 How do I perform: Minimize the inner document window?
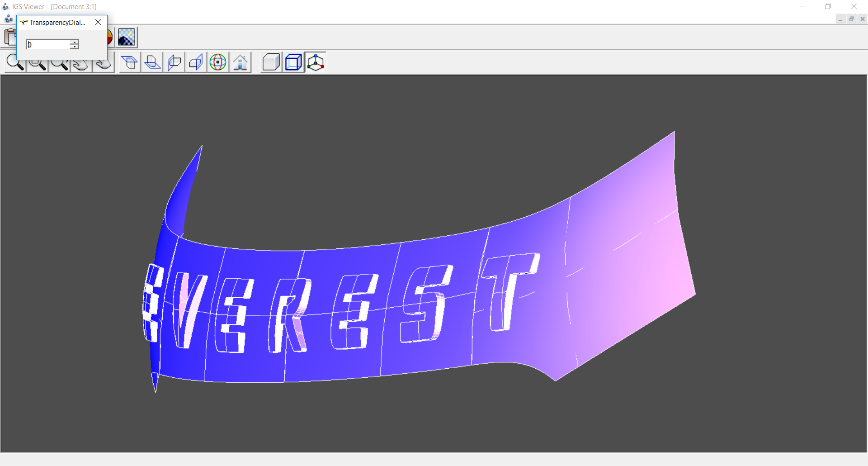[x=840, y=19]
